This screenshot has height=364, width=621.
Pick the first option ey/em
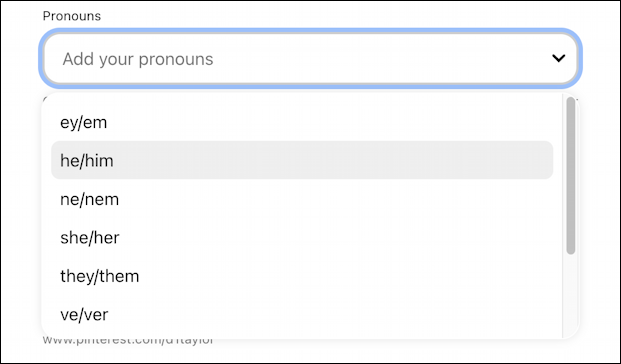tap(302, 122)
